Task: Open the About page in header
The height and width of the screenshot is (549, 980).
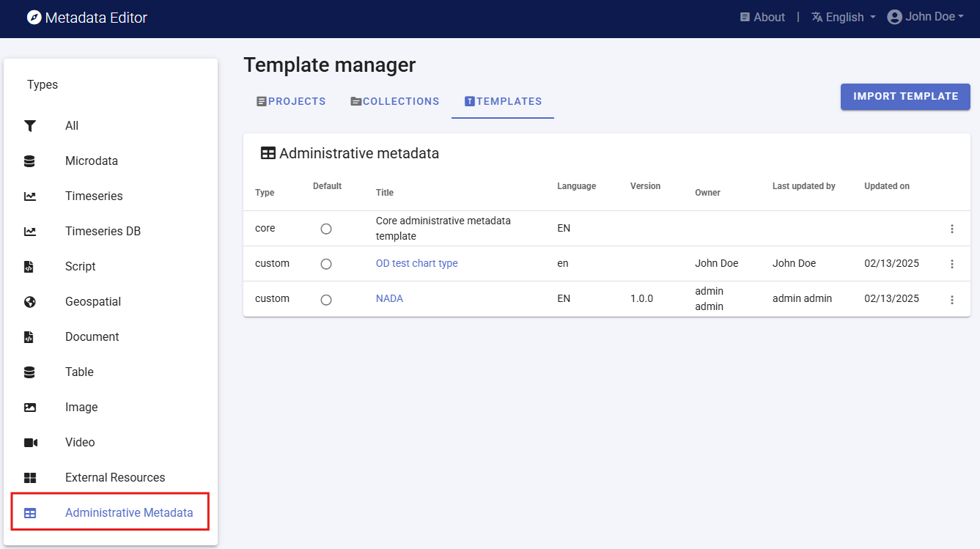Action: click(x=762, y=18)
